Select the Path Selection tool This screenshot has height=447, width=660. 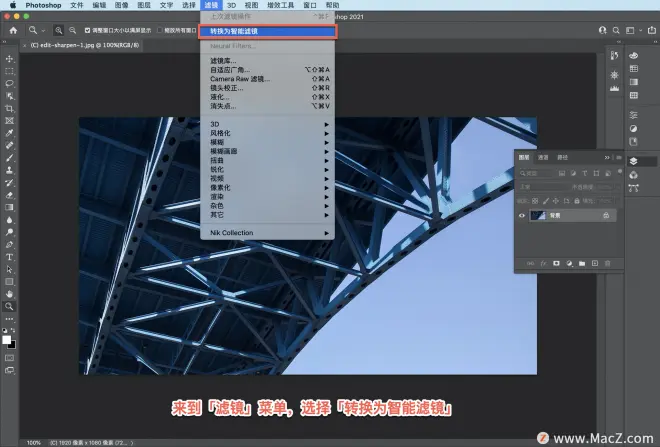[x=9, y=269]
